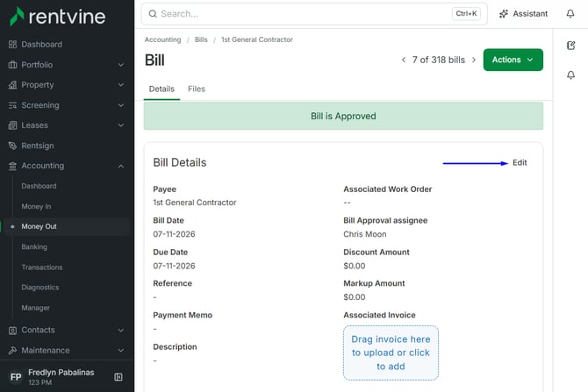Open Diagnostics submenu item
Image resolution: width=588 pixels, height=392 pixels.
point(40,288)
